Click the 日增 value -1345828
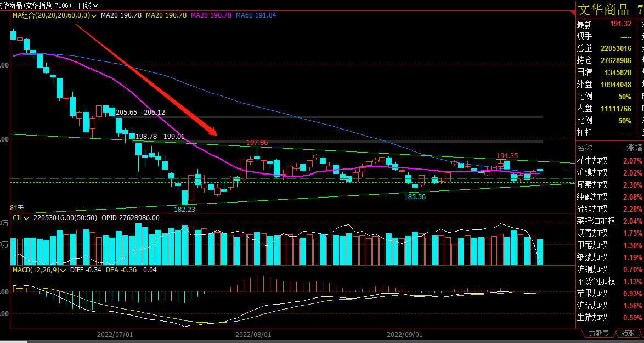This screenshot has width=644, height=343. tap(617, 72)
